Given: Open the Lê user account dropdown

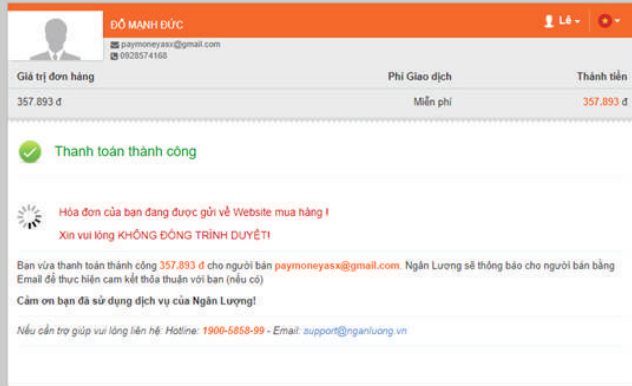Looking at the screenshot, I should point(562,21).
